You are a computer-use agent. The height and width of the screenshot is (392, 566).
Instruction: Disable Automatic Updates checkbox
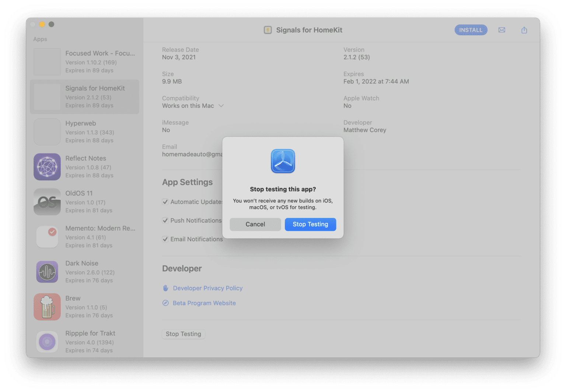coord(165,202)
